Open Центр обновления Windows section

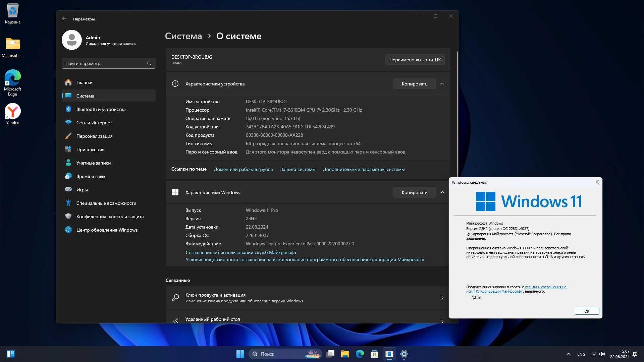[107, 230]
